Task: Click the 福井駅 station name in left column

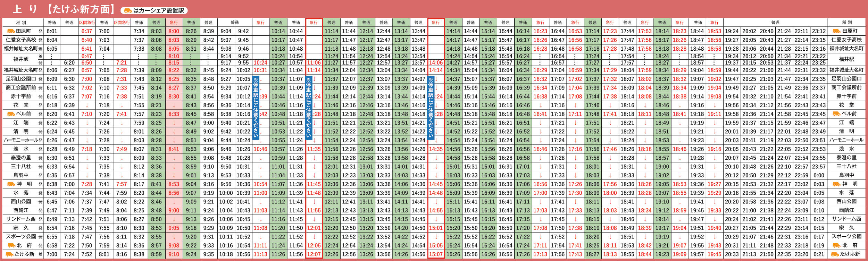Action: point(21,59)
